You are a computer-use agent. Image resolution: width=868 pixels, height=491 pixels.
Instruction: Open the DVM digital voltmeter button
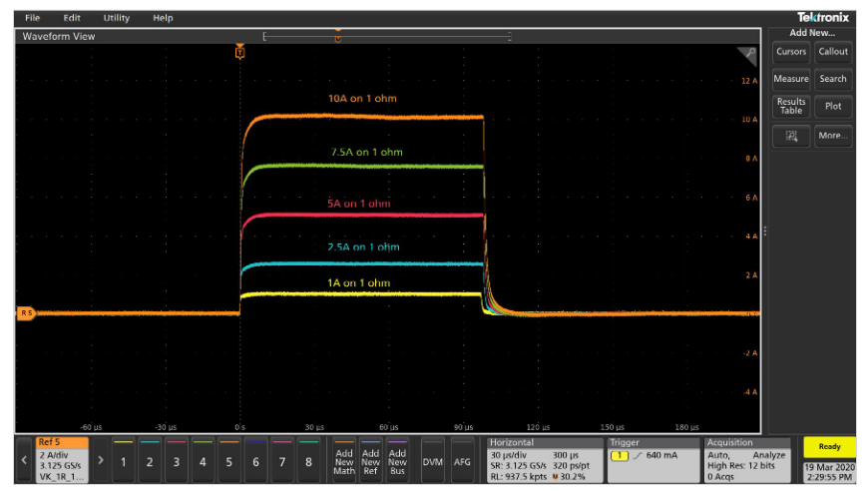pyautogui.click(x=432, y=461)
